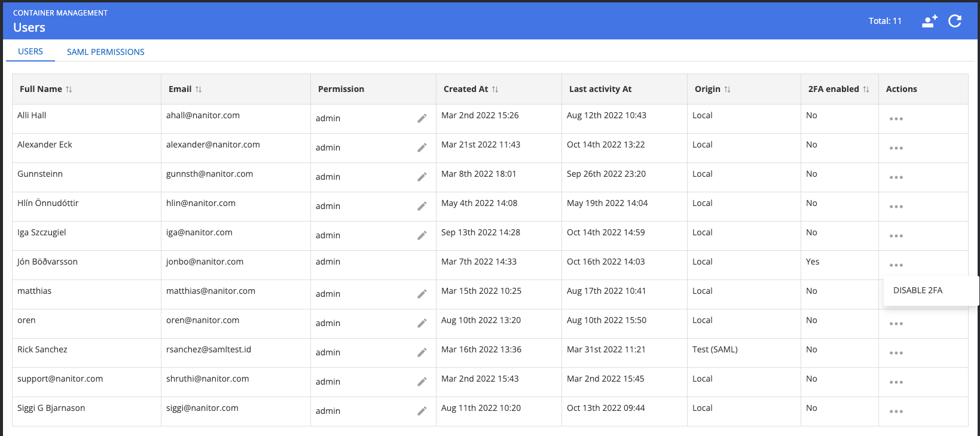Choose Disable 2FA from the menu
The width and height of the screenshot is (980, 436).
(x=918, y=290)
